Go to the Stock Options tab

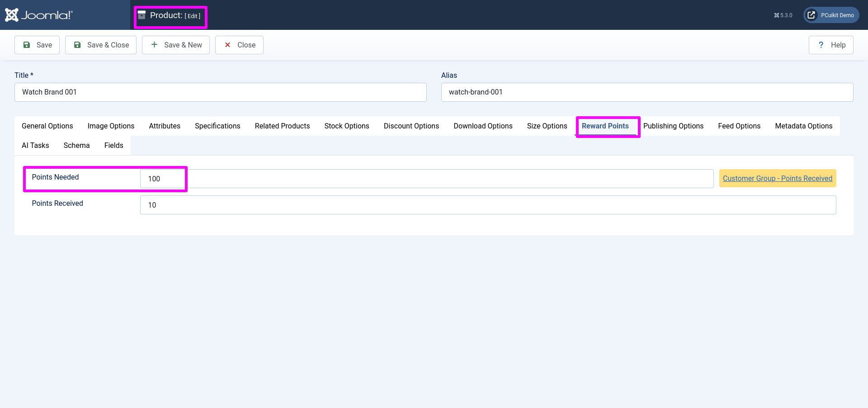[x=347, y=126]
